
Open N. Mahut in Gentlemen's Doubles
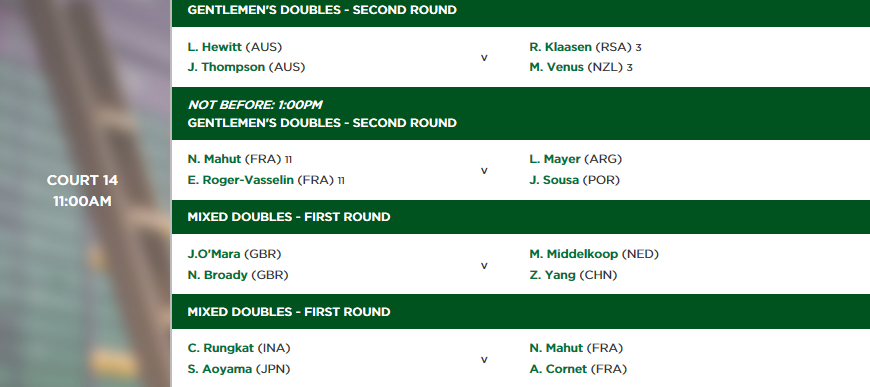tap(214, 159)
